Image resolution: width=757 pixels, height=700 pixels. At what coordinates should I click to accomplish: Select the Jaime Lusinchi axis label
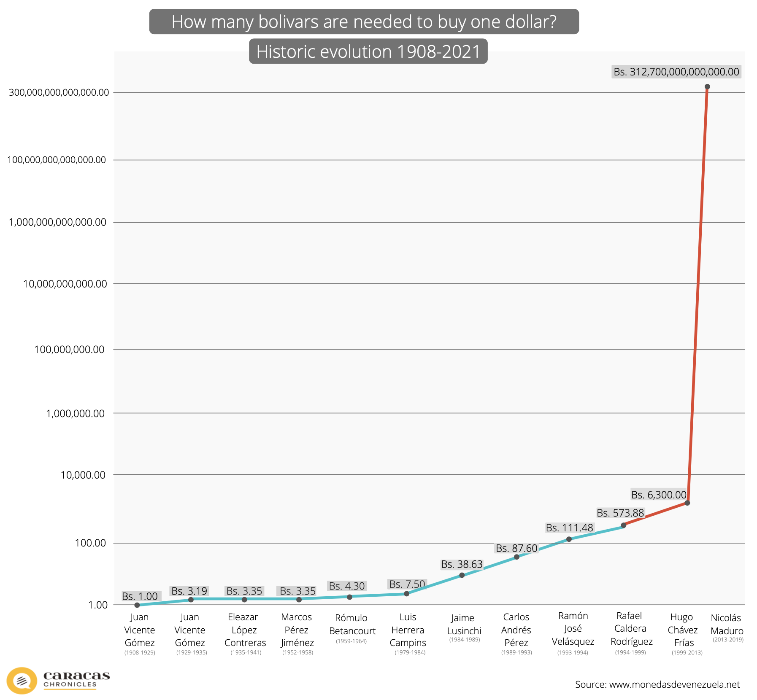[x=464, y=627]
